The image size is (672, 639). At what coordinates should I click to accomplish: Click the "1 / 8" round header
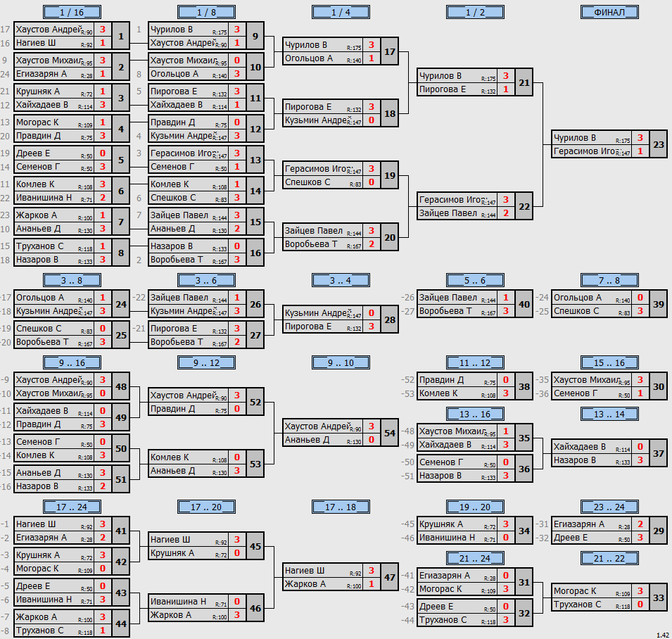(206, 12)
